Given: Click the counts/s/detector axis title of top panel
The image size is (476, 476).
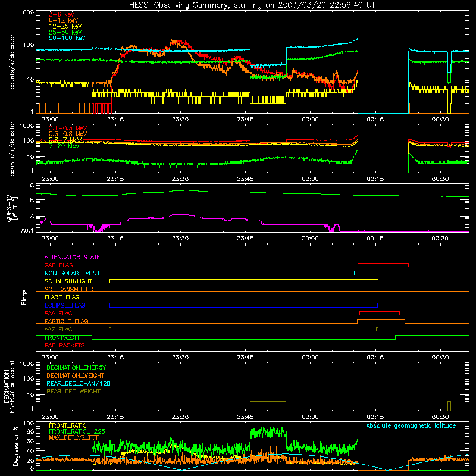Looking at the screenshot, I should (x=12, y=62).
